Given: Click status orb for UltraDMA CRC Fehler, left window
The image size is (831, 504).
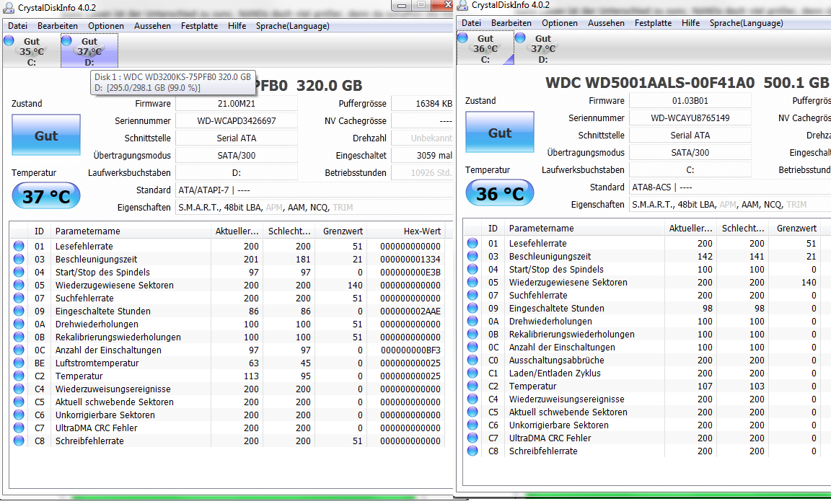Looking at the screenshot, I should [x=19, y=428].
